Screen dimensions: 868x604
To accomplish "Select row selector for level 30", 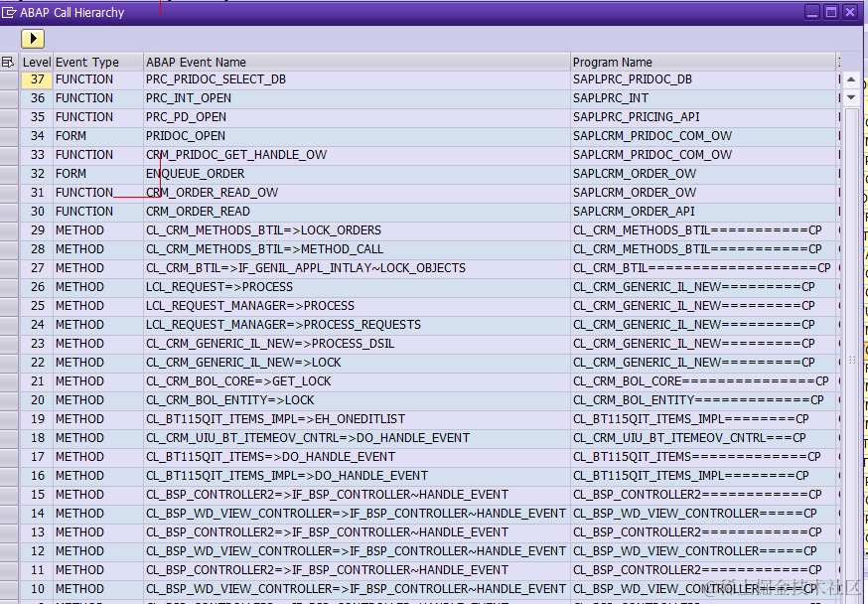I will coord(9,212).
